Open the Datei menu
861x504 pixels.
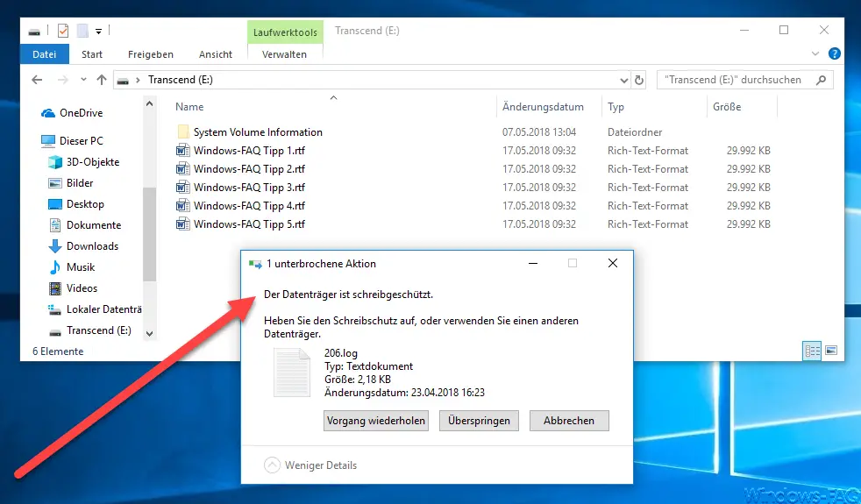(x=45, y=54)
